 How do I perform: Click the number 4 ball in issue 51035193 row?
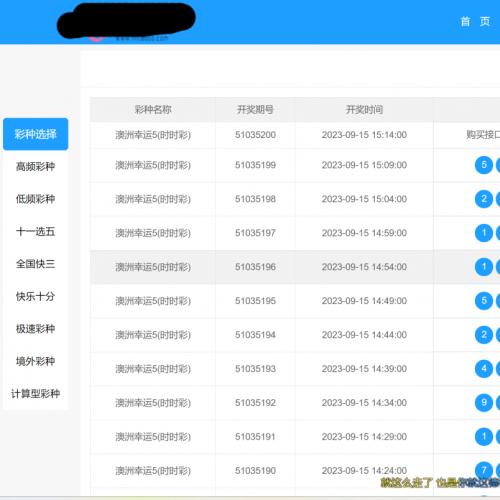click(484, 369)
